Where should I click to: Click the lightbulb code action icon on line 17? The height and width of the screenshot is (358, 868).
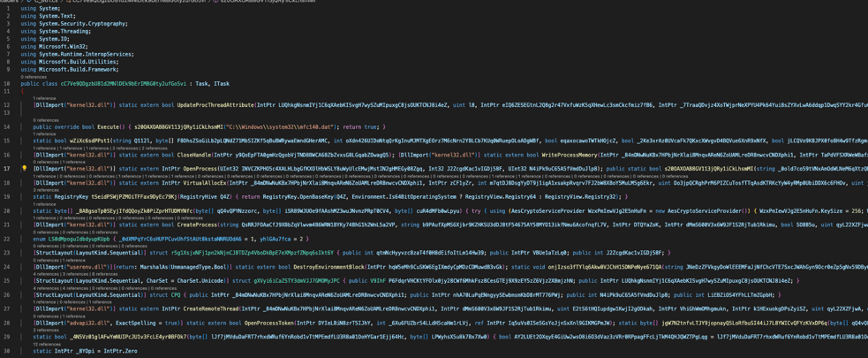25,168
